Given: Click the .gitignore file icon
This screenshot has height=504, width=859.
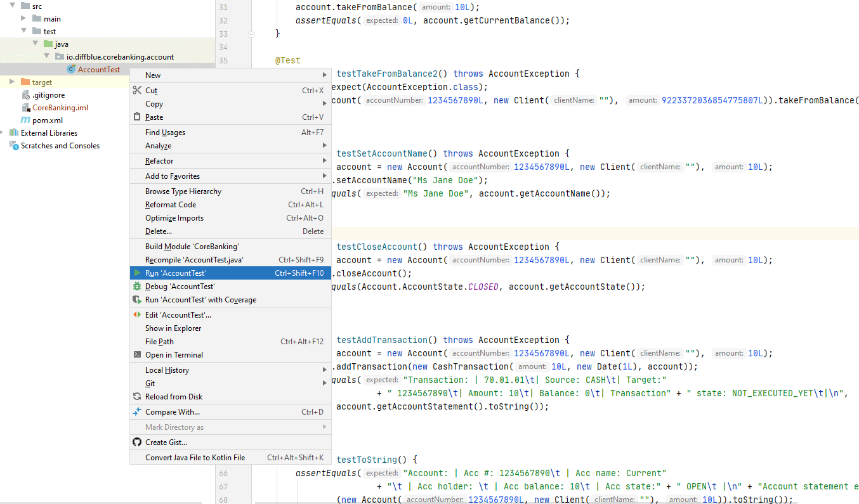Looking at the screenshot, I should click(25, 95).
